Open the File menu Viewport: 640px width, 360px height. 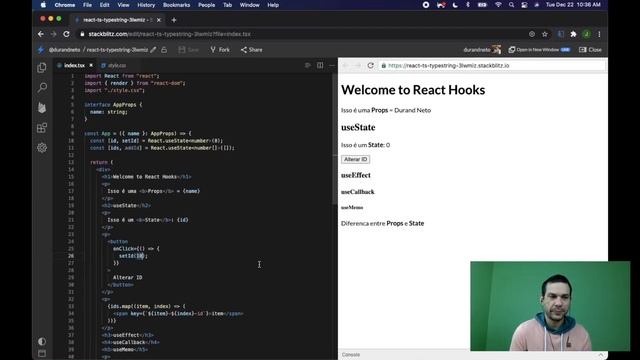(x=87, y=5)
